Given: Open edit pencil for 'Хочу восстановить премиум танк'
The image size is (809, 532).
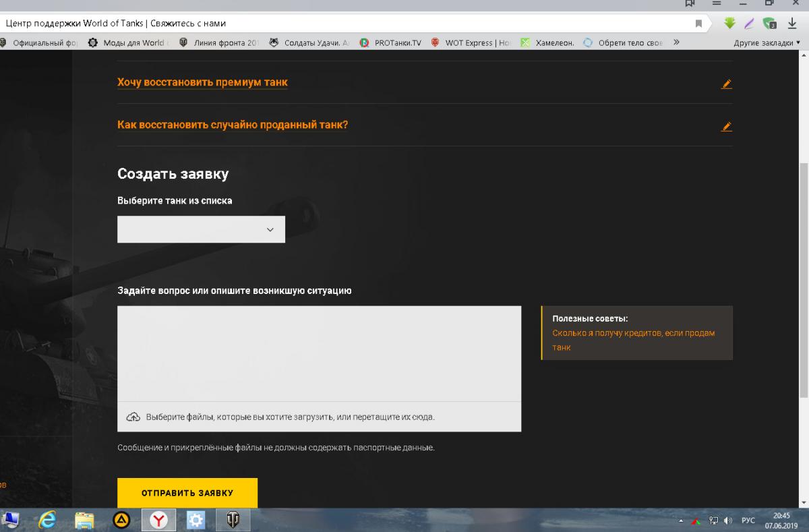Looking at the screenshot, I should [x=726, y=84].
